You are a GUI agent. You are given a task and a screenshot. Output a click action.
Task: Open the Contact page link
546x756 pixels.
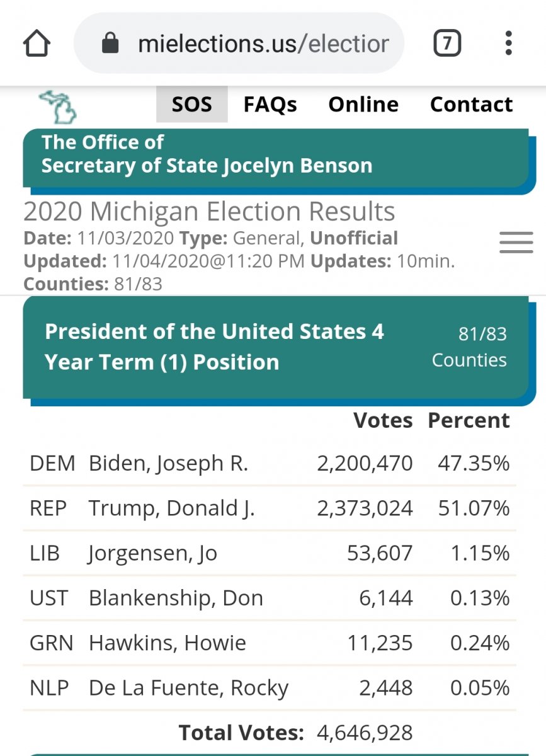click(471, 105)
